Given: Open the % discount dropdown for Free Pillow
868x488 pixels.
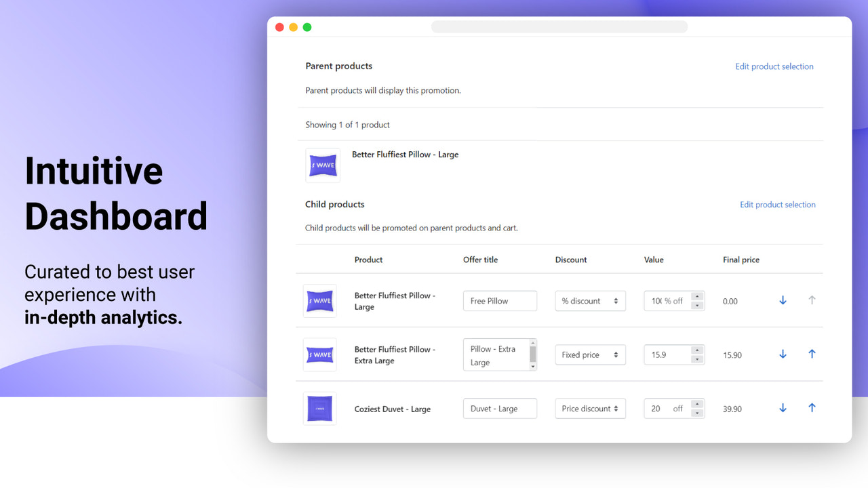Looking at the screenshot, I should (x=590, y=300).
